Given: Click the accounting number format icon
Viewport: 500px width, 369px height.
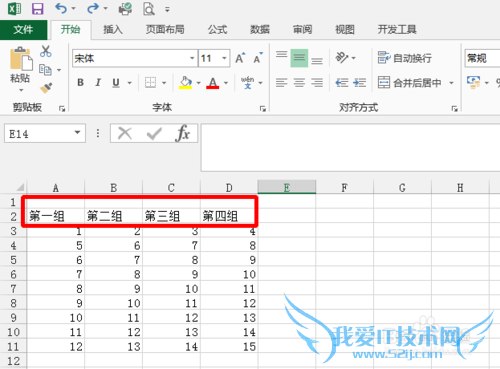Looking at the screenshot, I should point(474,82).
